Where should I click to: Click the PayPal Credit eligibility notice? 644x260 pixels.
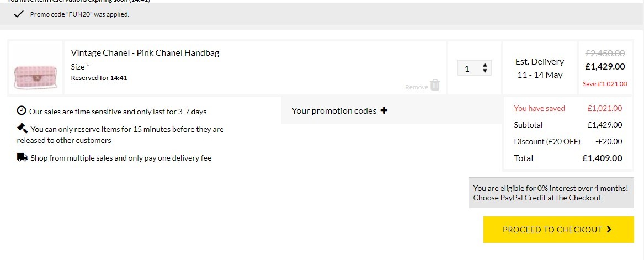[551, 193]
